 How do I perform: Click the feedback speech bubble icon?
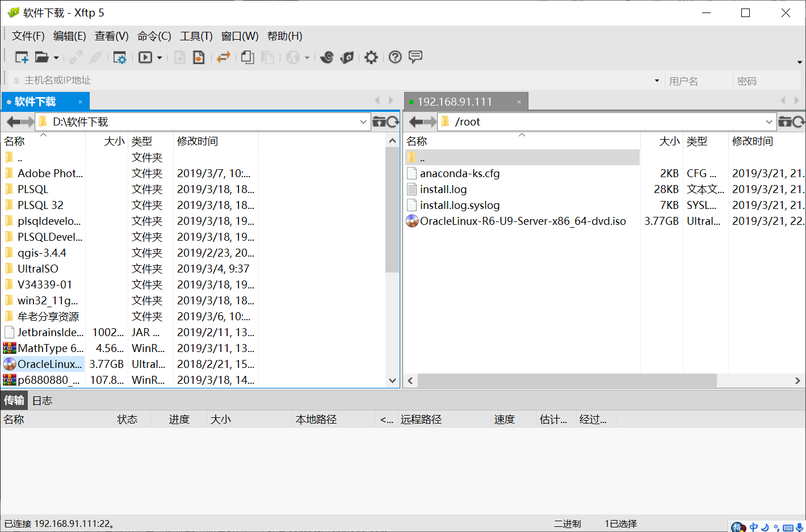coord(415,57)
